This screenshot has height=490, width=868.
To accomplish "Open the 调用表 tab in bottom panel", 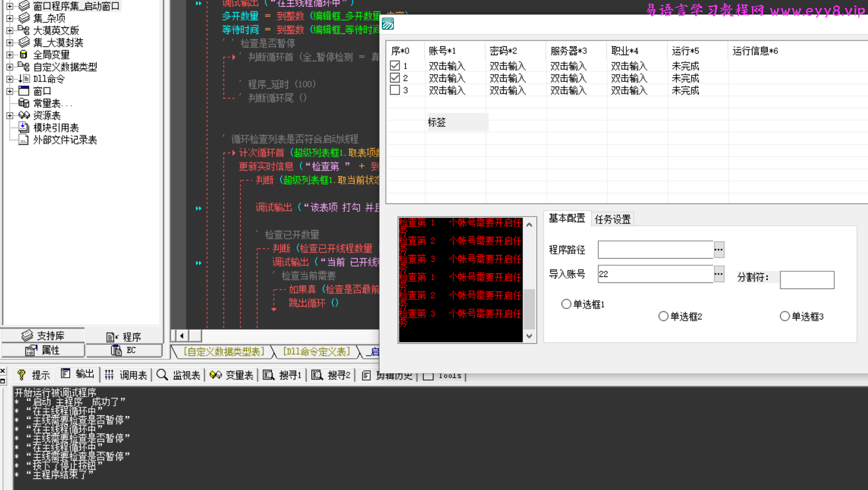I will pyautogui.click(x=126, y=375).
